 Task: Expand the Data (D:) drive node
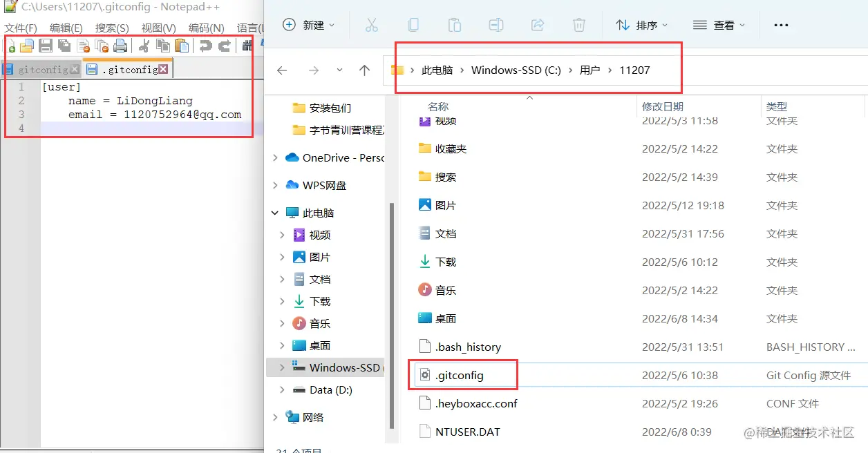(x=282, y=389)
